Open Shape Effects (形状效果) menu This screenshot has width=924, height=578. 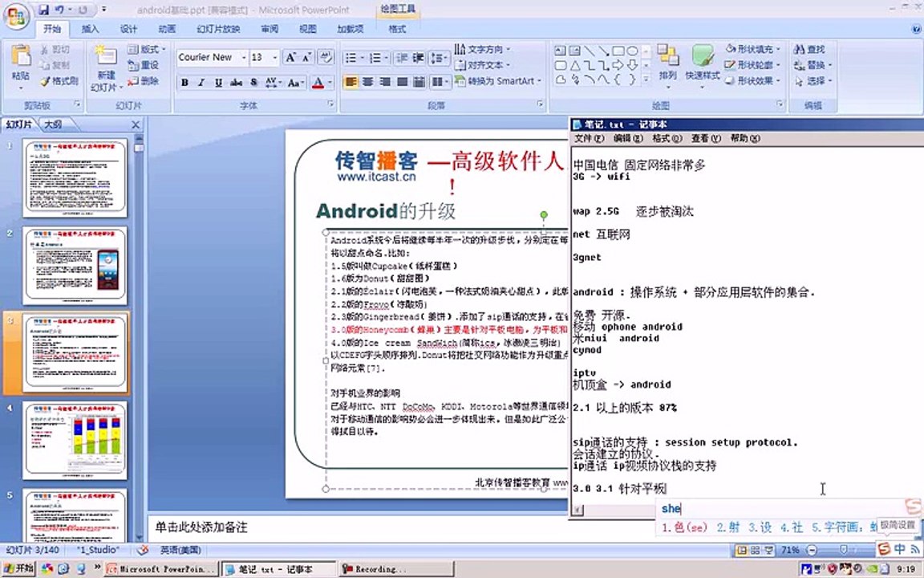click(x=752, y=80)
